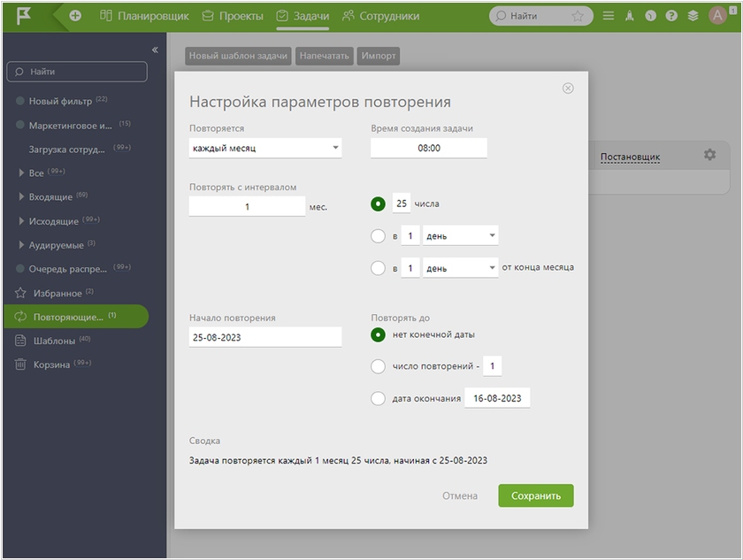Click the Постановщик column header
743x560 pixels.
click(x=630, y=157)
